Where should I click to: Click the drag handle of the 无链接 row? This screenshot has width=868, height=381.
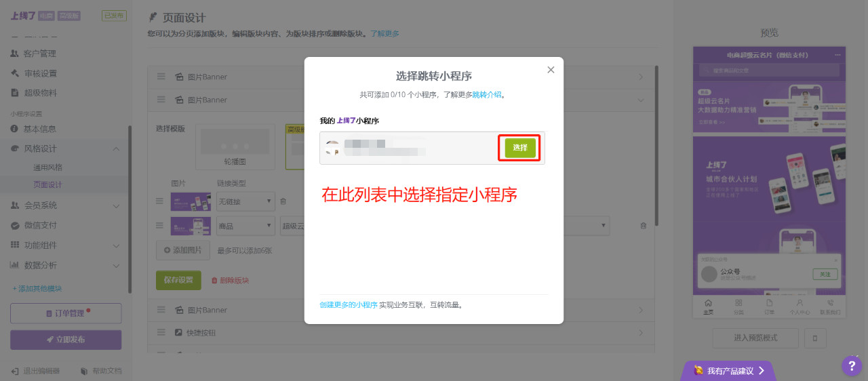tap(160, 201)
